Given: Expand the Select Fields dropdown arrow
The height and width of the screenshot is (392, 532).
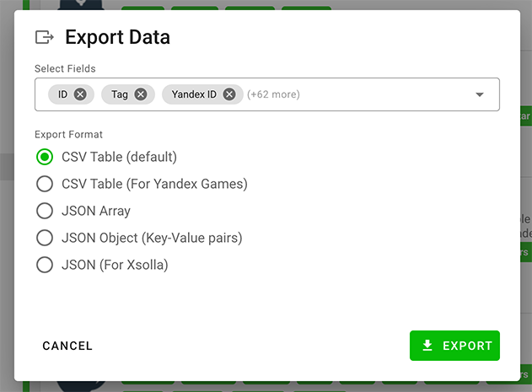Looking at the screenshot, I should [480, 94].
